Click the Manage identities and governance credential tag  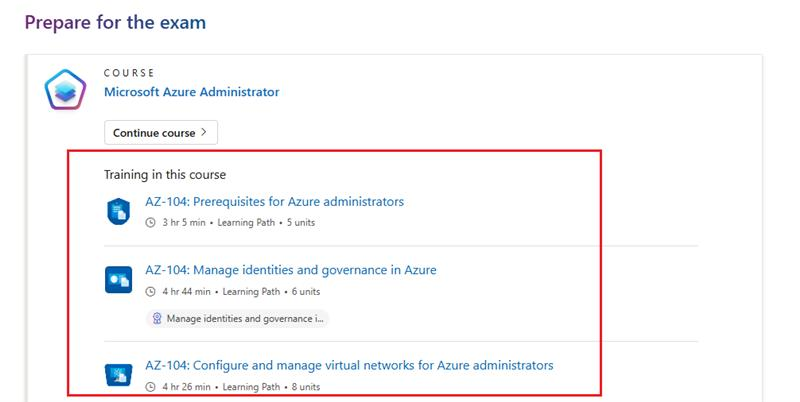pyautogui.click(x=238, y=318)
